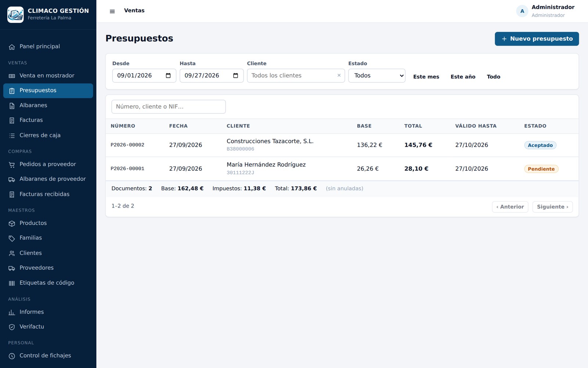Click the Nuevo presupuesto button
588x368 pixels.
(x=537, y=39)
